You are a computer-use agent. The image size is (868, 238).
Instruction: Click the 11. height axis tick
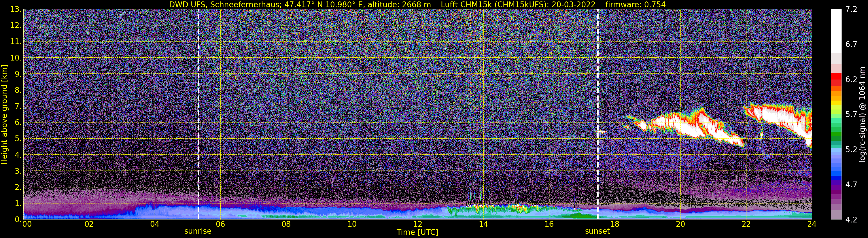tap(16, 41)
